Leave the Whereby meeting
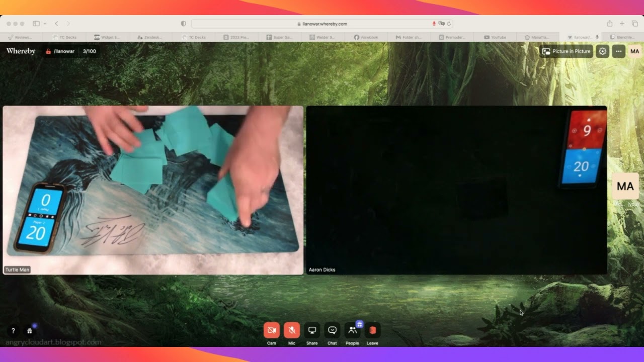 pyautogui.click(x=372, y=330)
